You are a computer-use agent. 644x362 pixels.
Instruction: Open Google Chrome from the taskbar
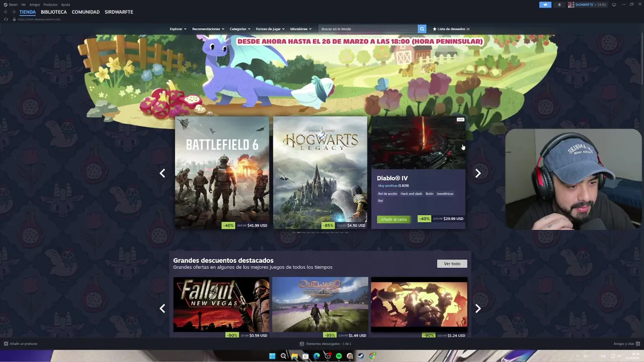pyautogui.click(x=372, y=356)
